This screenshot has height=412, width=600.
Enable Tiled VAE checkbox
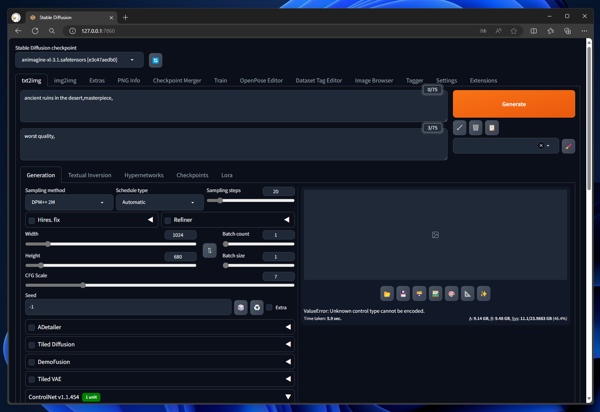[x=32, y=379]
